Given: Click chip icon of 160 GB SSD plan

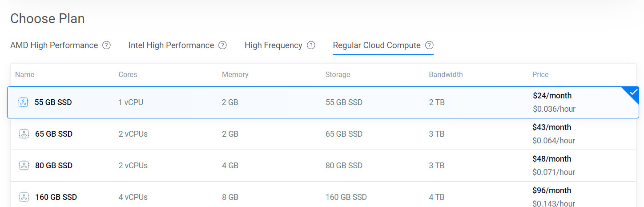Looking at the screenshot, I should (24, 197).
